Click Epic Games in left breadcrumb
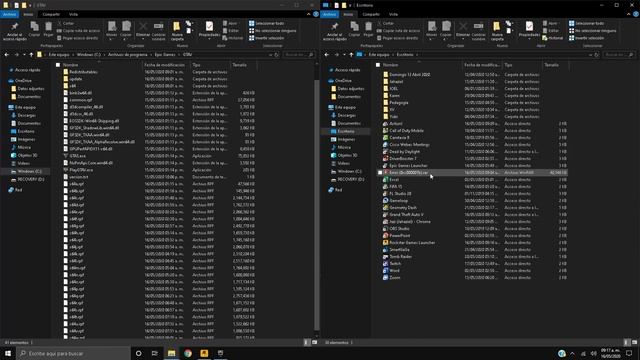 tap(165, 54)
